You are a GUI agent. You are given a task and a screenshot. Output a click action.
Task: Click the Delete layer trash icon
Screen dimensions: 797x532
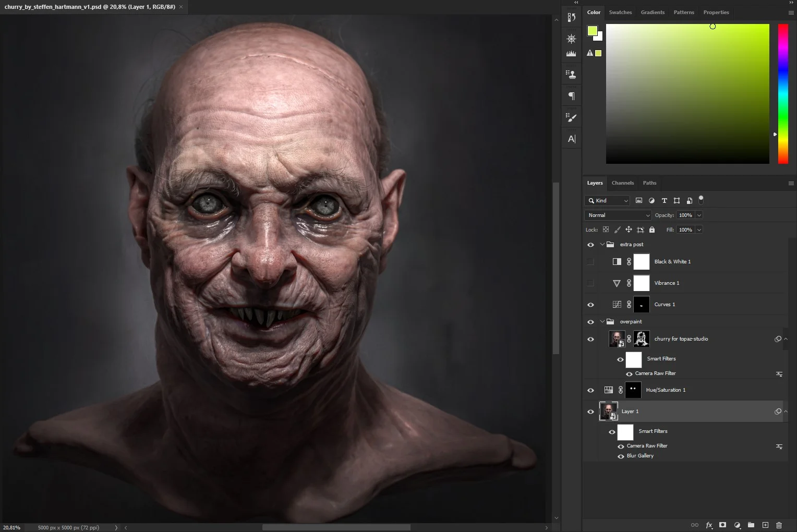779,525
